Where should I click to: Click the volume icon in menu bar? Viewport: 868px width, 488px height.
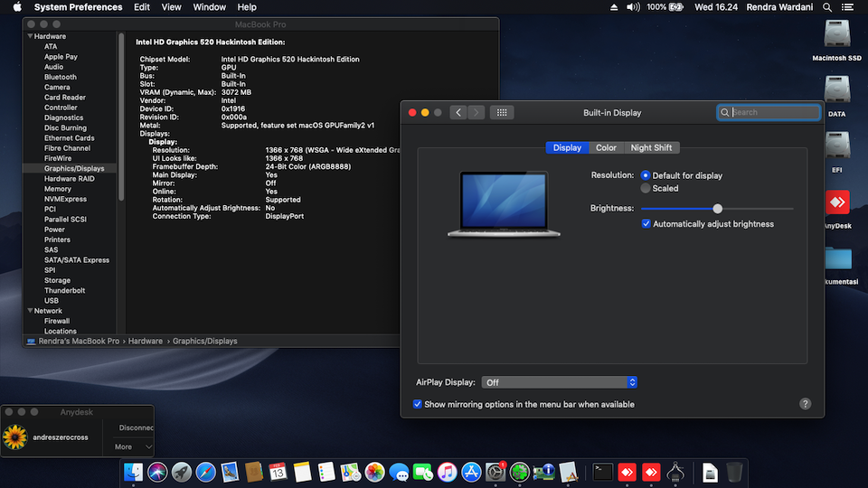click(633, 7)
